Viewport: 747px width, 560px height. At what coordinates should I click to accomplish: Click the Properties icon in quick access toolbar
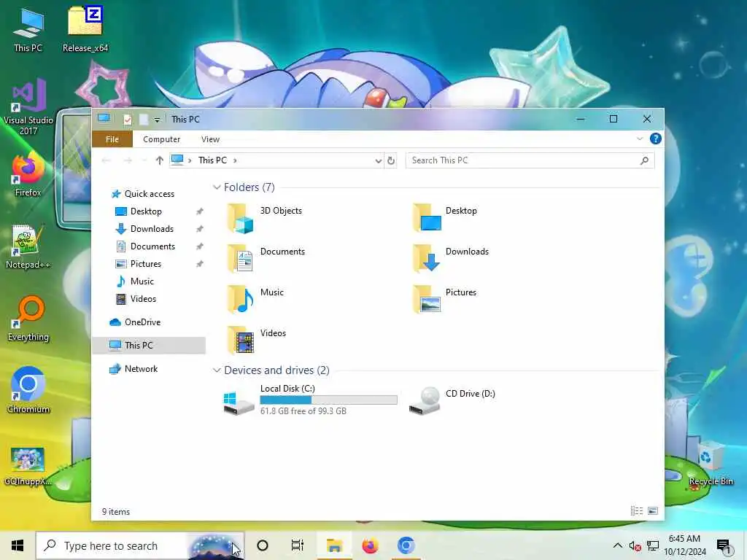pyautogui.click(x=127, y=119)
